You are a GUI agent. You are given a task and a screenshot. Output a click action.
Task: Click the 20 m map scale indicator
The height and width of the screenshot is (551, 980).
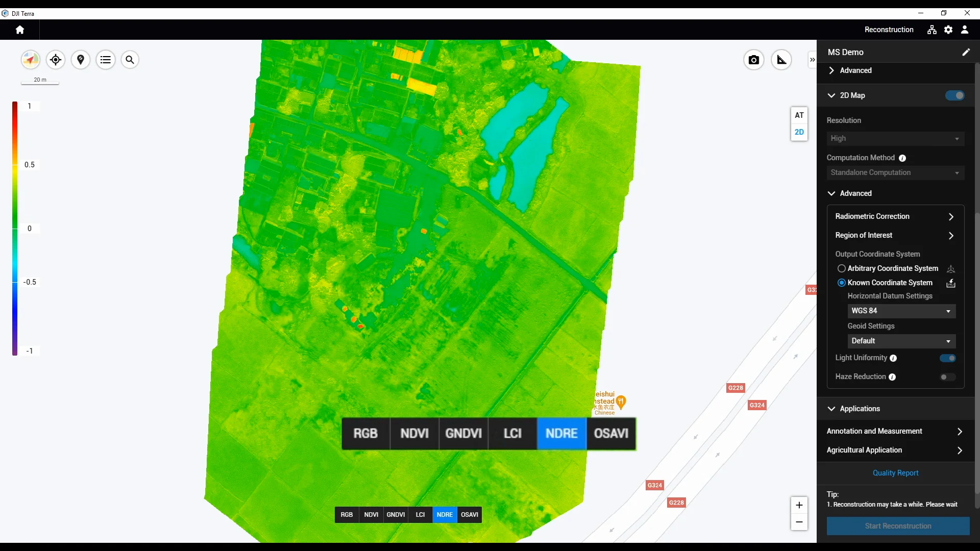(40, 80)
